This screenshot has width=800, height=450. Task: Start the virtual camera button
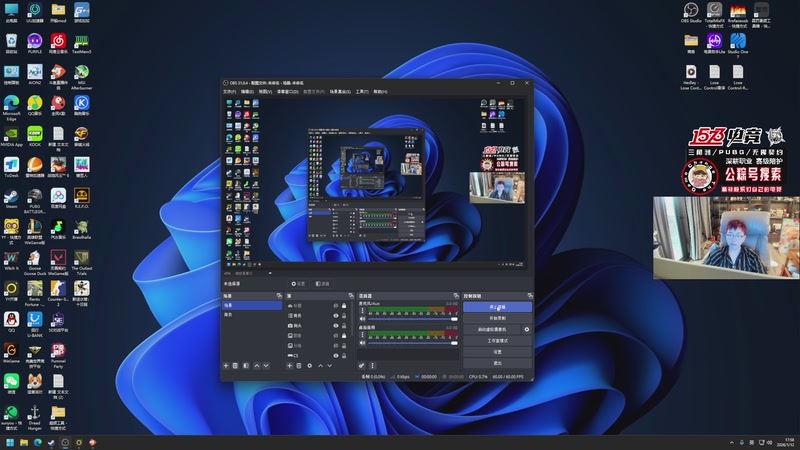point(492,330)
